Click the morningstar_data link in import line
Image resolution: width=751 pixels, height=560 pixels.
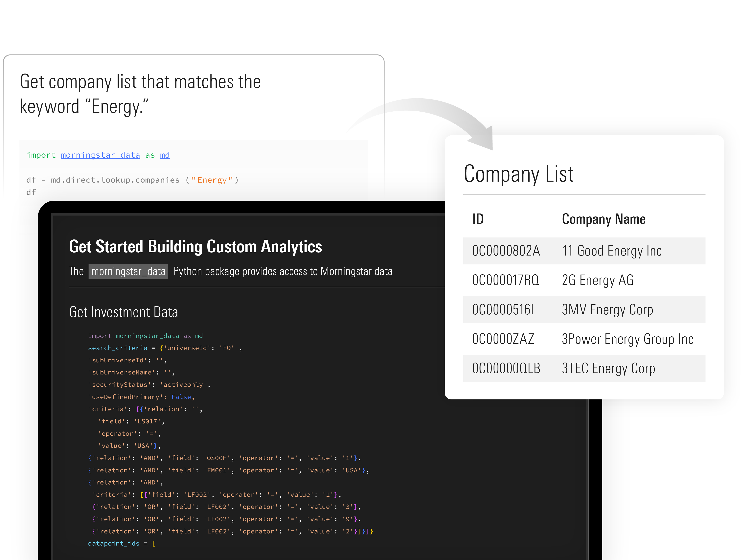(100, 155)
